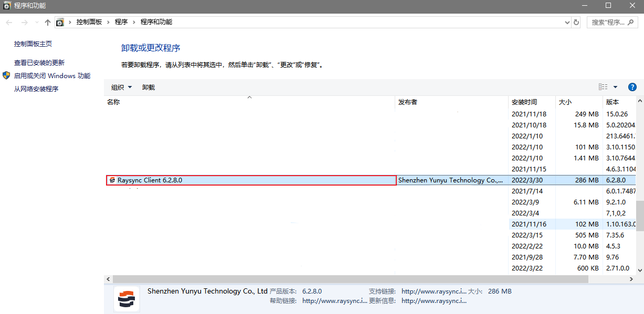Click the 卸载 toolbar button

click(149, 87)
